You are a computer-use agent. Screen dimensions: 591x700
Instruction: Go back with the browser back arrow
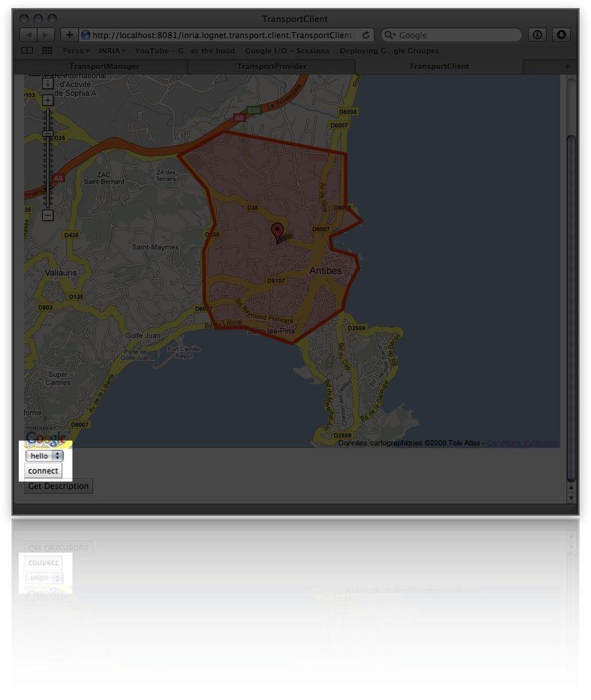(x=29, y=35)
